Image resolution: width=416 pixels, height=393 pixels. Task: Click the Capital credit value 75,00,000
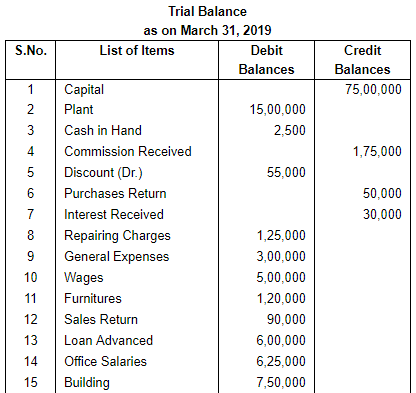[x=373, y=89]
